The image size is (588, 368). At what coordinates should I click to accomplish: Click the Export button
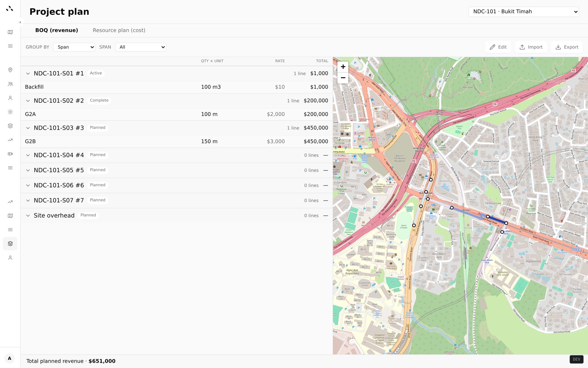(567, 47)
